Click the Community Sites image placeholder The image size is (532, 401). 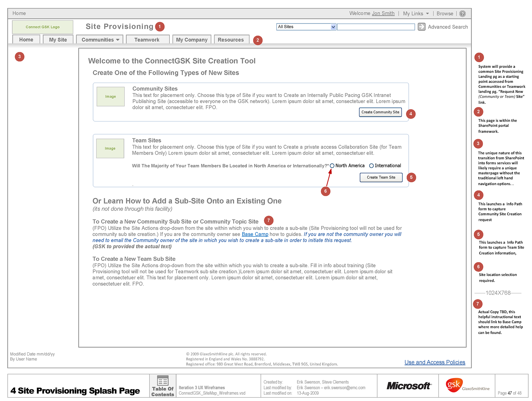[x=111, y=96]
